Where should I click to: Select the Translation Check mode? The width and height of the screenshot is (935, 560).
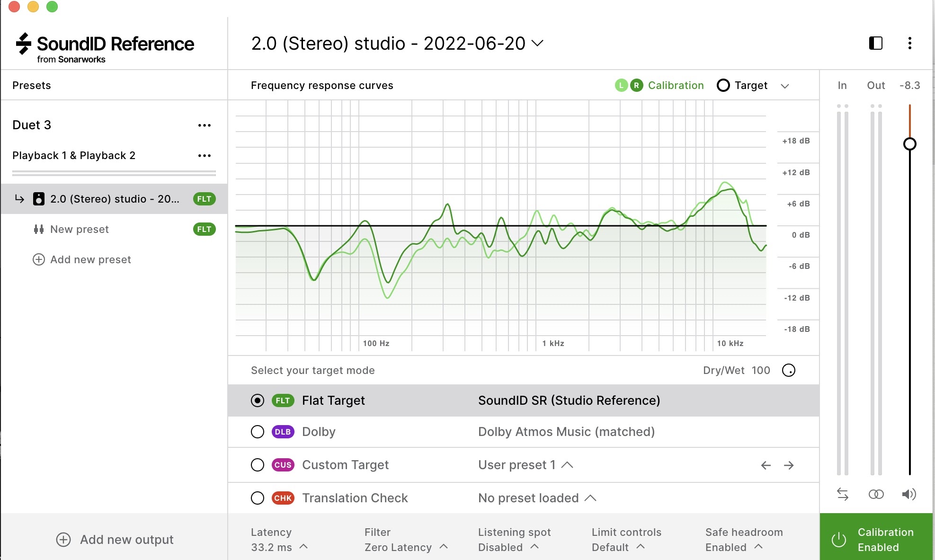[257, 497]
